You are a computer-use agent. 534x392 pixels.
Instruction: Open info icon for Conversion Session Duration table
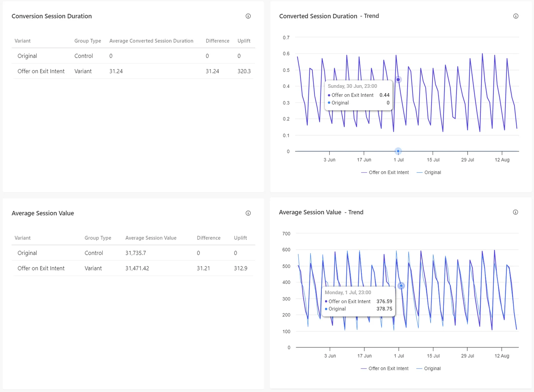click(248, 16)
